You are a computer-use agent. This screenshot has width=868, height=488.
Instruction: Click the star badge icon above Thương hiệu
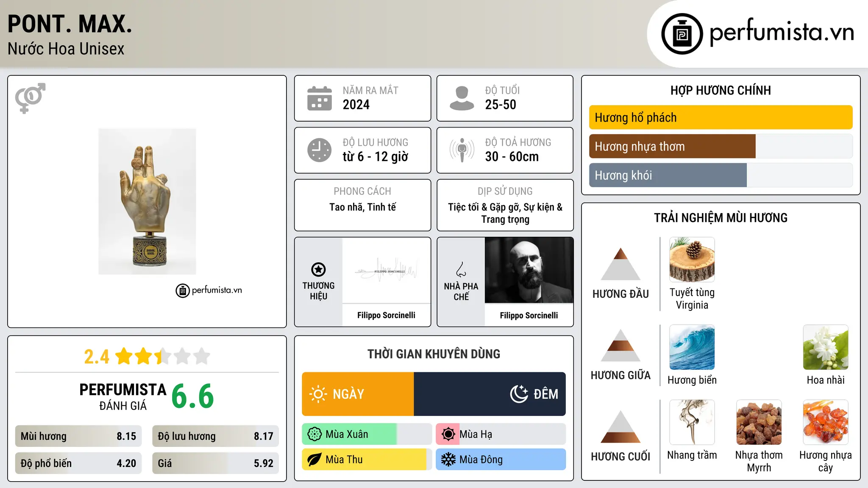318,269
